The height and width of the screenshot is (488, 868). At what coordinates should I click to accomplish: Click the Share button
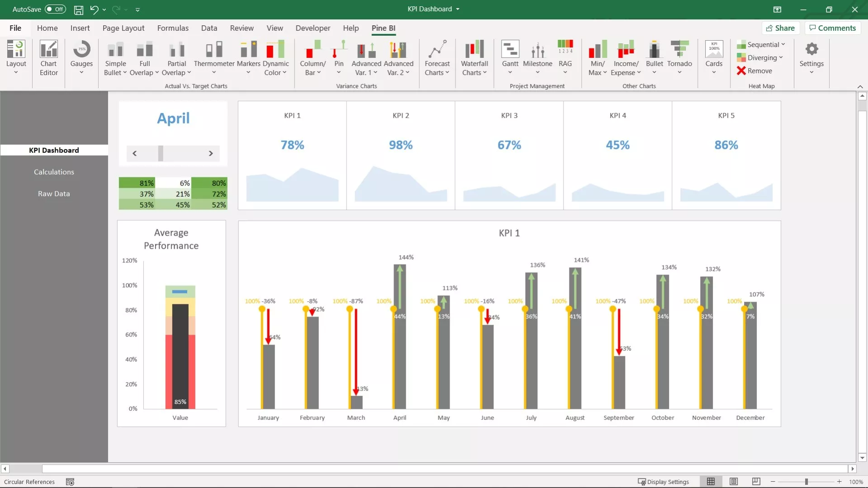point(780,28)
